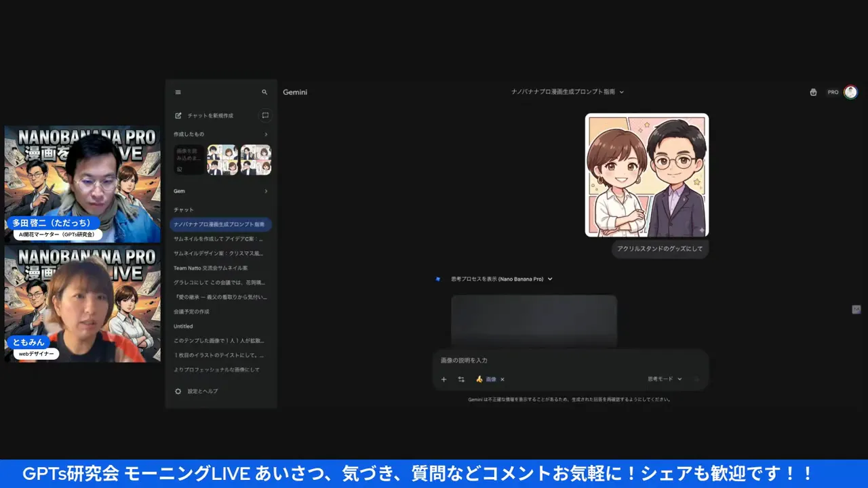Expand the 作成したもの section arrow

coord(265,134)
